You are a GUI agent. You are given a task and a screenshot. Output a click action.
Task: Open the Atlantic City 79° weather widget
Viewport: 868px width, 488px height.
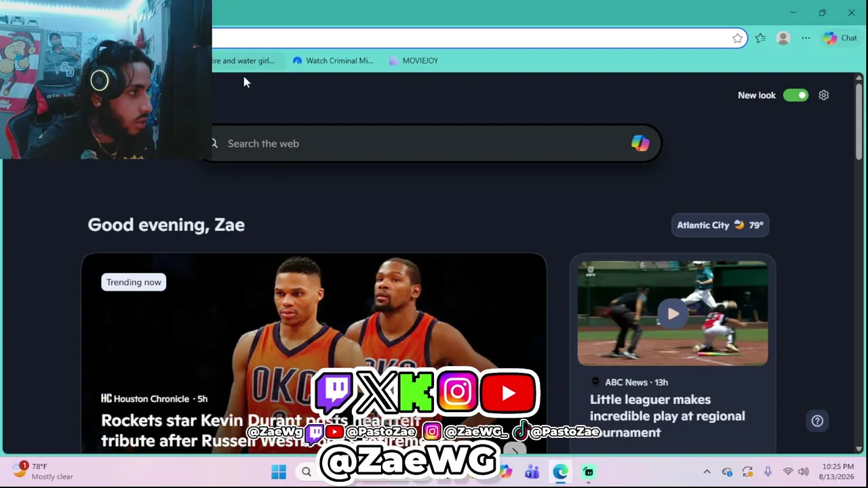click(x=720, y=225)
